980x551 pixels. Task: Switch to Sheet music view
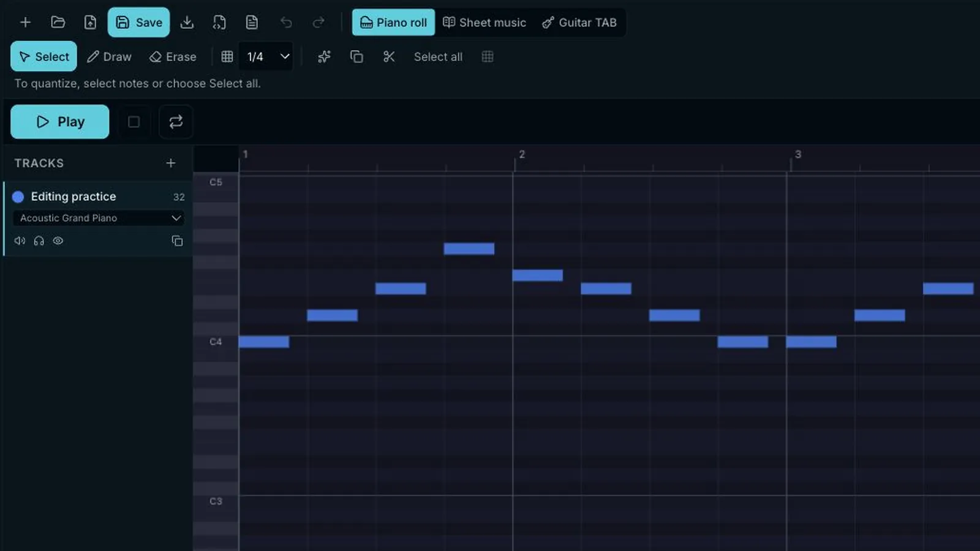[x=484, y=23]
